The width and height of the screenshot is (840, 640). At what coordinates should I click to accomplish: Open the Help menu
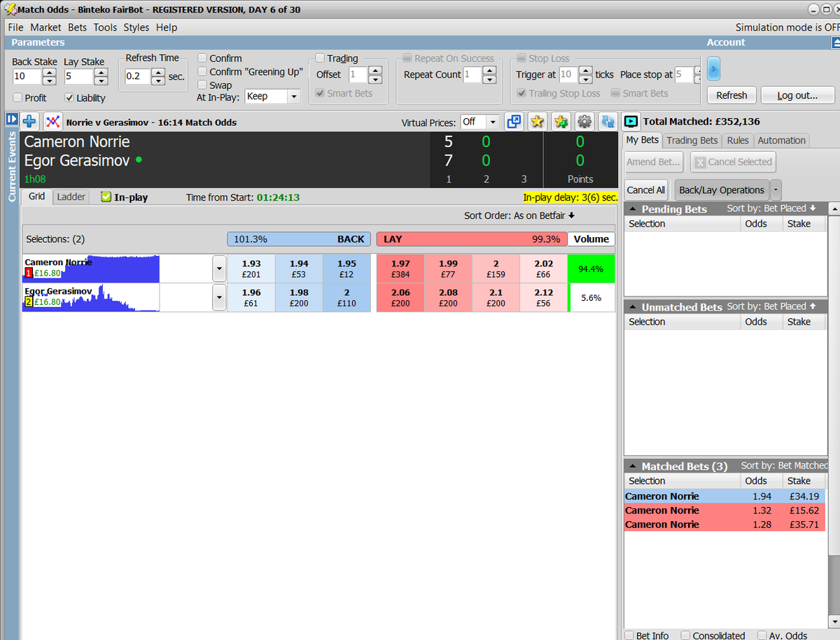(167, 27)
